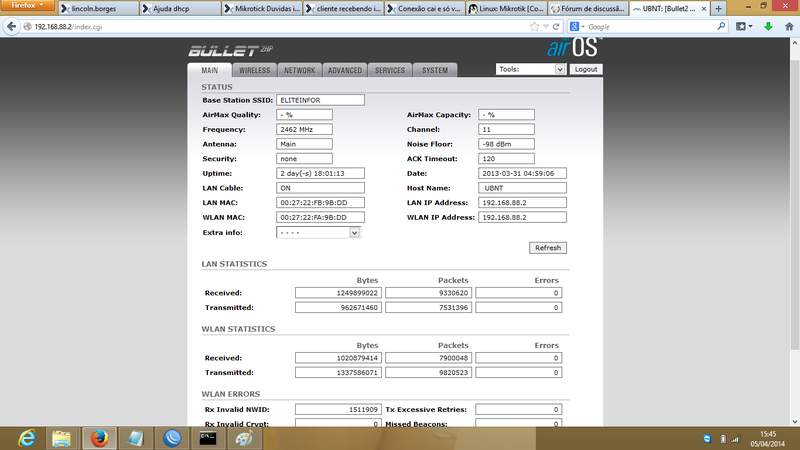Open the SYSTEM tab

coord(435,70)
